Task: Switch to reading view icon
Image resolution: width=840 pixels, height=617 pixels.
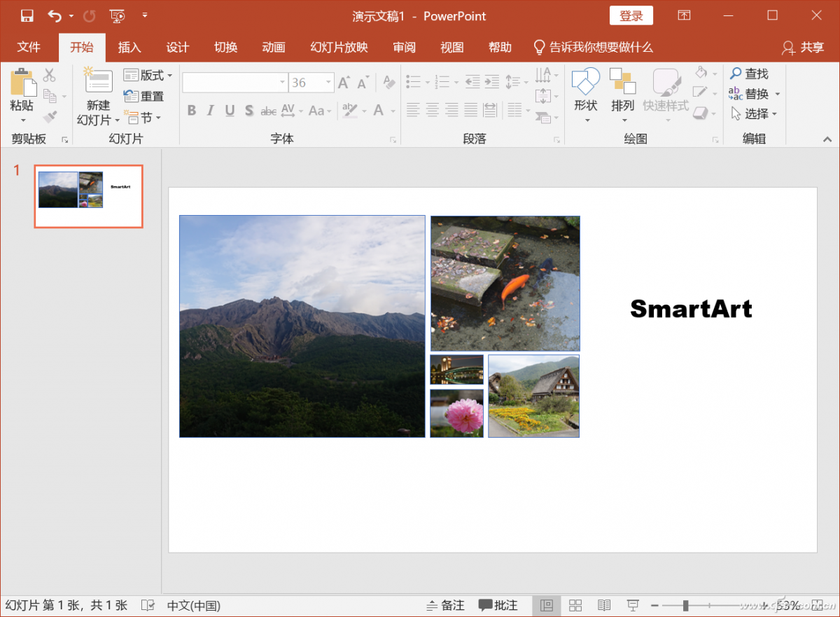Action: coord(604,605)
